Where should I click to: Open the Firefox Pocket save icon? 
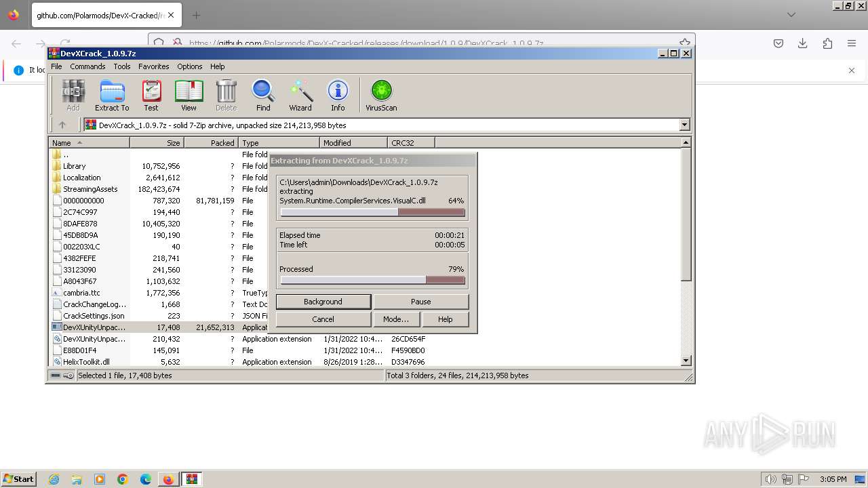pyautogui.click(x=778, y=43)
